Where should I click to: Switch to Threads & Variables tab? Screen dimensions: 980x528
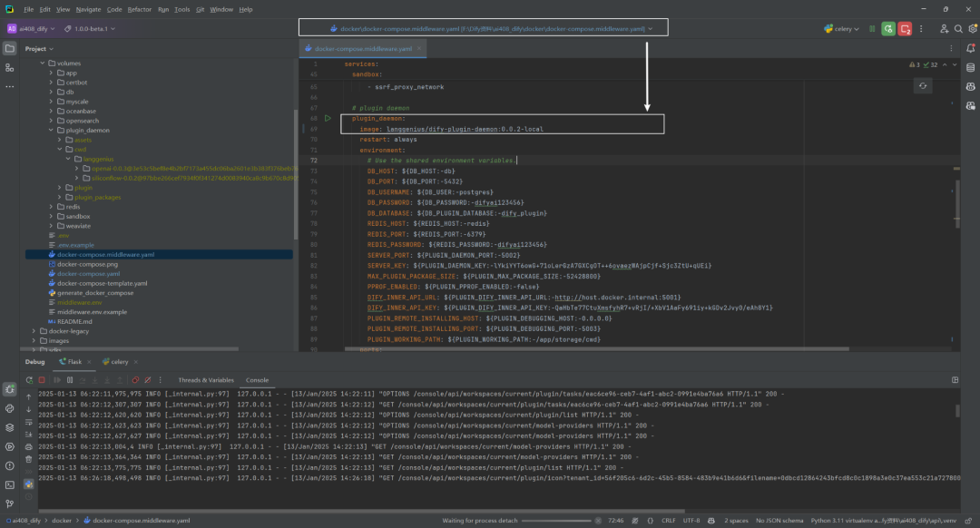(206, 380)
